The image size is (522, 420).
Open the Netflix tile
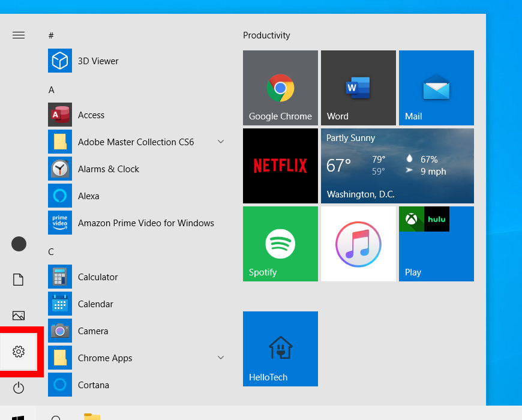280,166
